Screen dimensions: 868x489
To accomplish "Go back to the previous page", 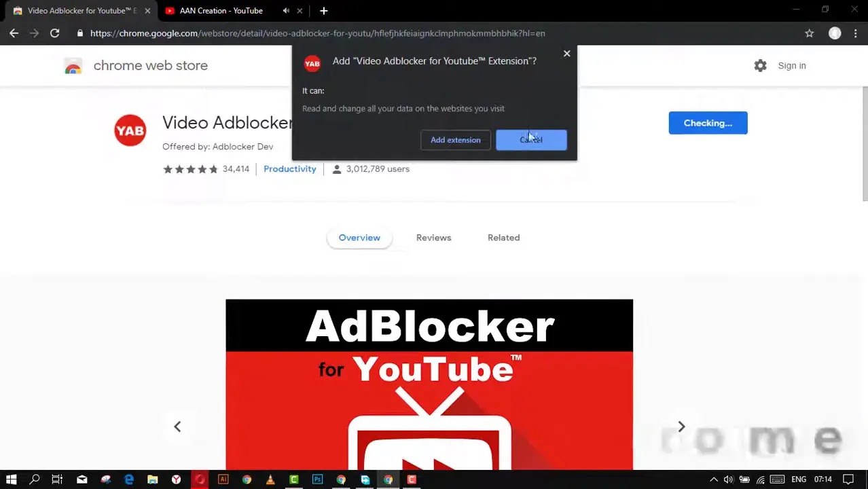I will [14, 33].
